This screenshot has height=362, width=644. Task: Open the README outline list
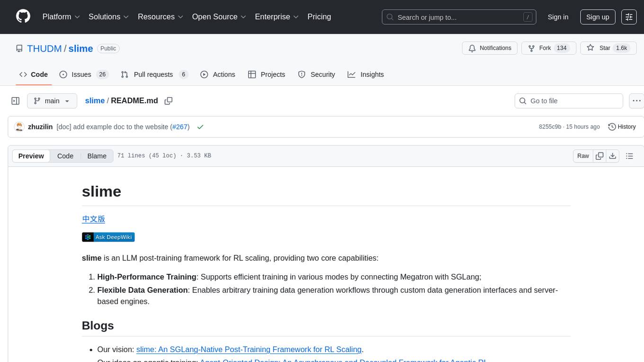(x=629, y=156)
